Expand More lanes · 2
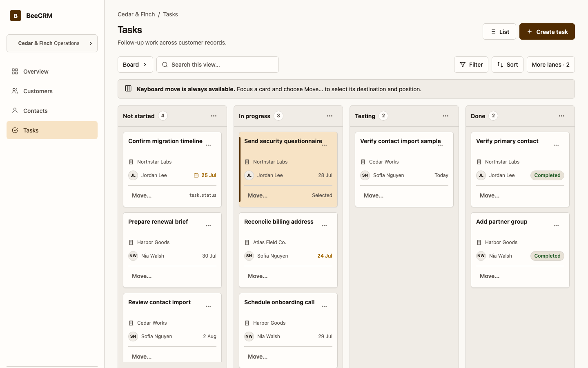This screenshot has height=368, width=588. [551, 65]
